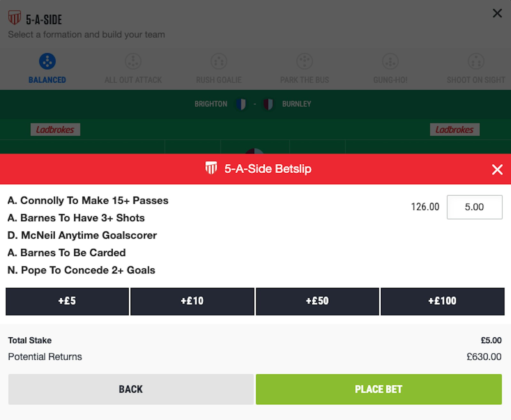Select the Shoot On Sight formation icon

point(476,61)
